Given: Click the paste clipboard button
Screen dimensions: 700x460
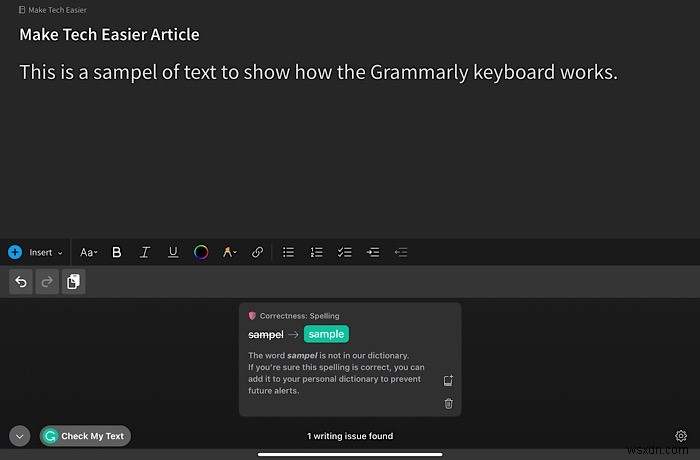Looking at the screenshot, I should [73, 282].
